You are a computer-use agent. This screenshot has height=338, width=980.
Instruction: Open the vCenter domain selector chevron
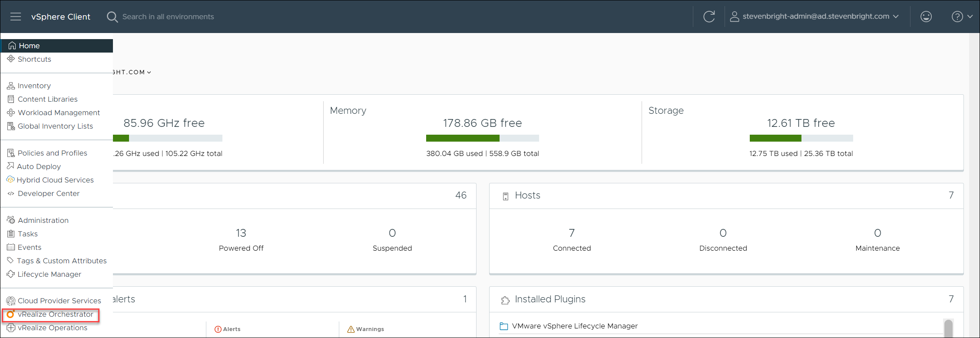click(149, 73)
